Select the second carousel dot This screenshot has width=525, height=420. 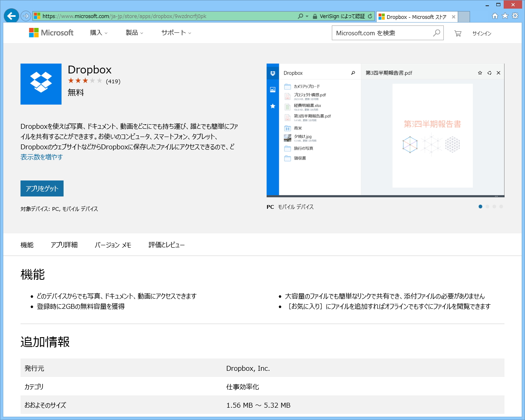coord(487,207)
